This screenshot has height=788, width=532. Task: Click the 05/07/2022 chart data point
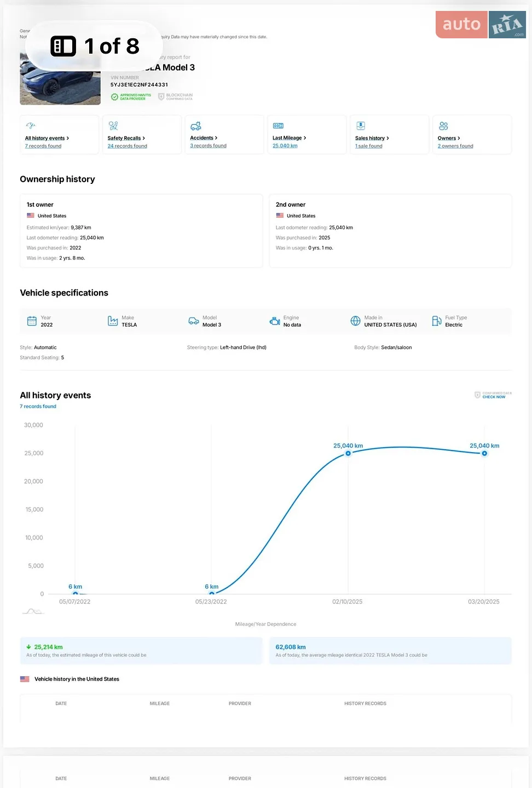click(x=75, y=594)
